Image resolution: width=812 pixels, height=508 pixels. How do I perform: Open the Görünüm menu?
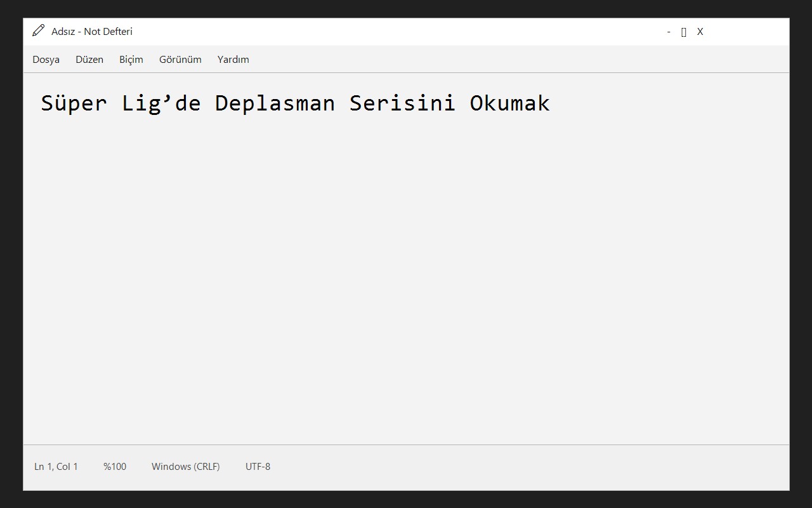(x=180, y=60)
